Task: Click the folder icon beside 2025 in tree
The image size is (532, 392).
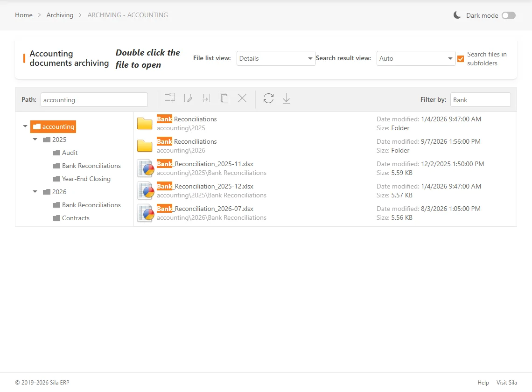Action: 47,140
